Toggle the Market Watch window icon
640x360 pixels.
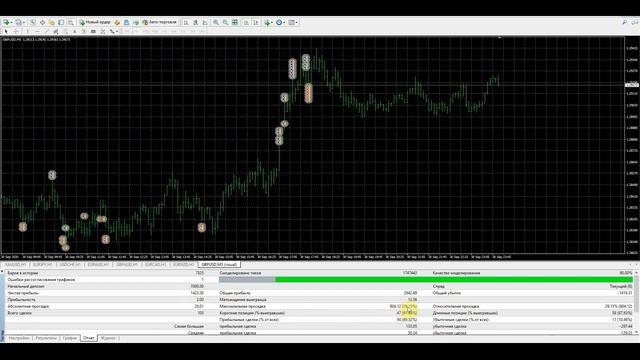pos(33,22)
